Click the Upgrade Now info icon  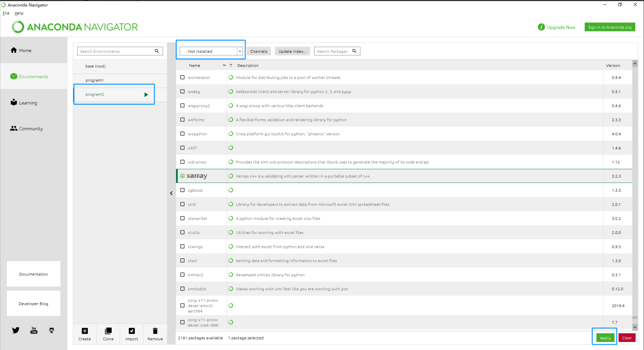pyautogui.click(x=541, y=27)
